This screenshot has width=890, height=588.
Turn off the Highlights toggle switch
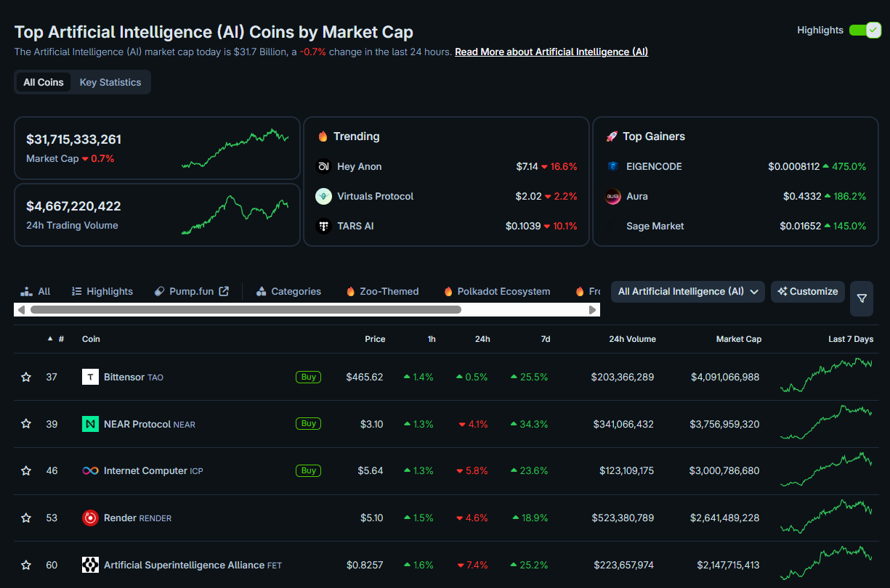(865, 30)
